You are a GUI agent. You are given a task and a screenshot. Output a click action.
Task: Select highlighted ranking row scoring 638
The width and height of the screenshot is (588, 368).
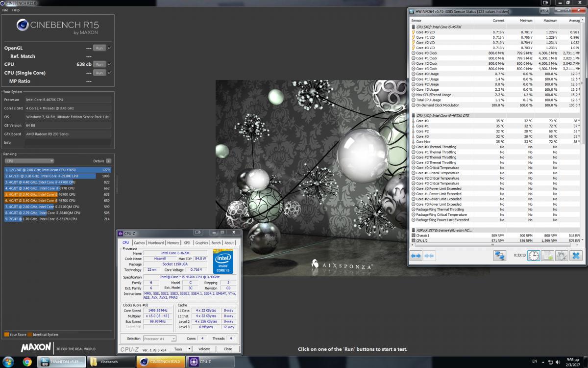click(x=58, y=194)
